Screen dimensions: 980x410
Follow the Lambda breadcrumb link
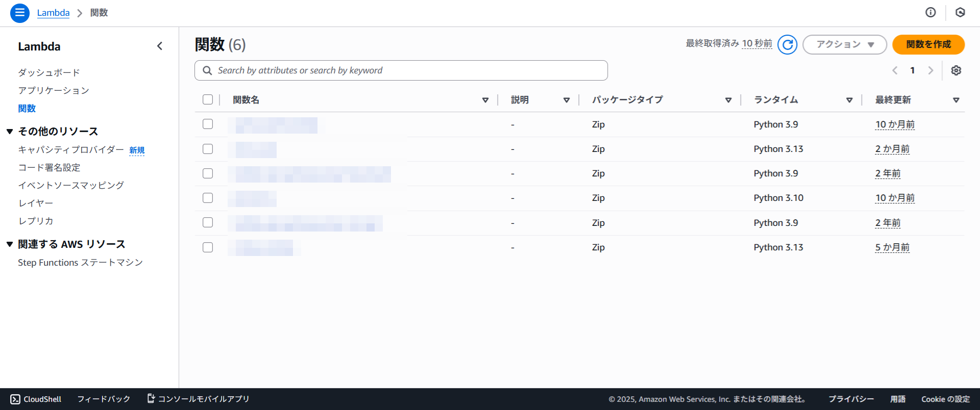(x=53, y=13)
